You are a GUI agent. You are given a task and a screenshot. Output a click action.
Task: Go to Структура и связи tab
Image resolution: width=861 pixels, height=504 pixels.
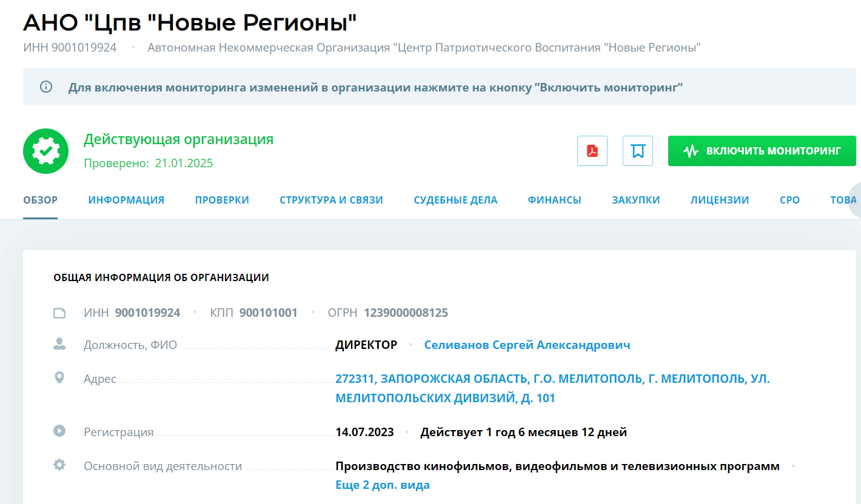click(x=331, y=200)
